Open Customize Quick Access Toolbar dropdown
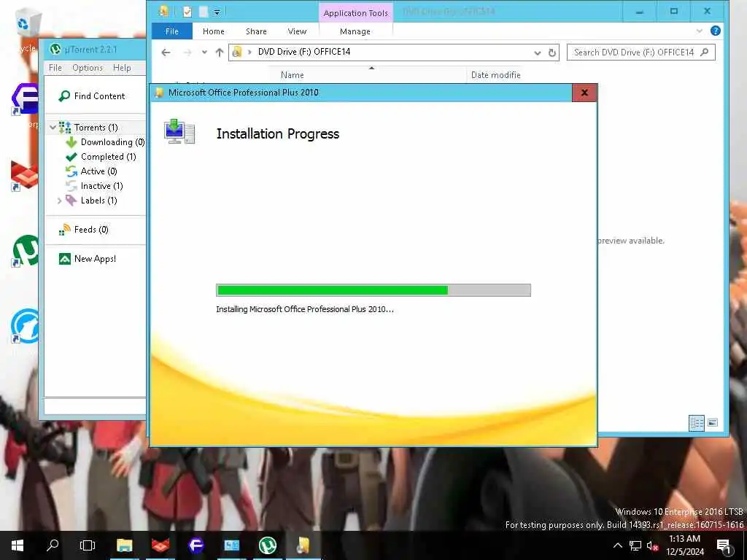747x560 pixels. coord(217,12)
